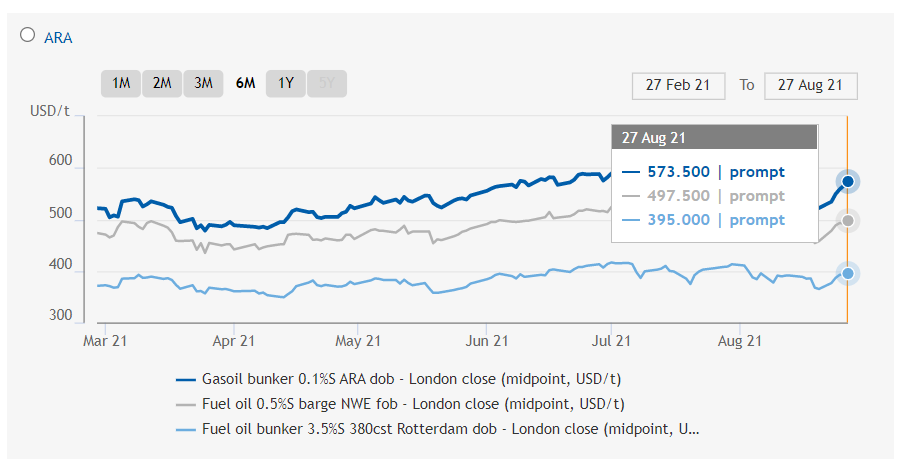Select the 3M range button

[203, 83]
